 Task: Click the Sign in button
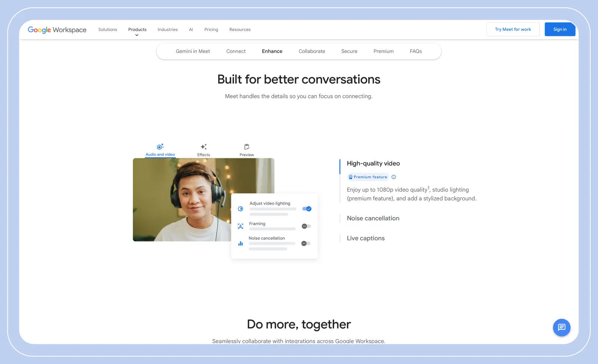[x=560, y=29]
